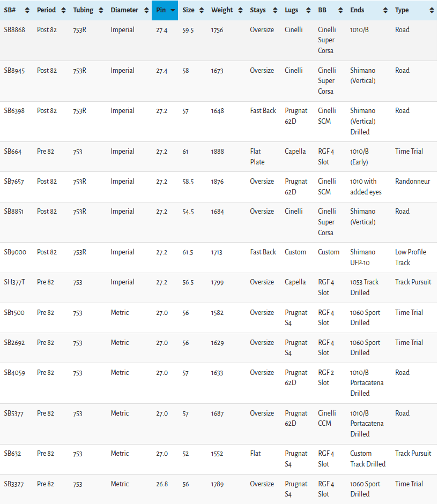
Task: Click the sort arrows next to Lugs
Action: [309, 10]
